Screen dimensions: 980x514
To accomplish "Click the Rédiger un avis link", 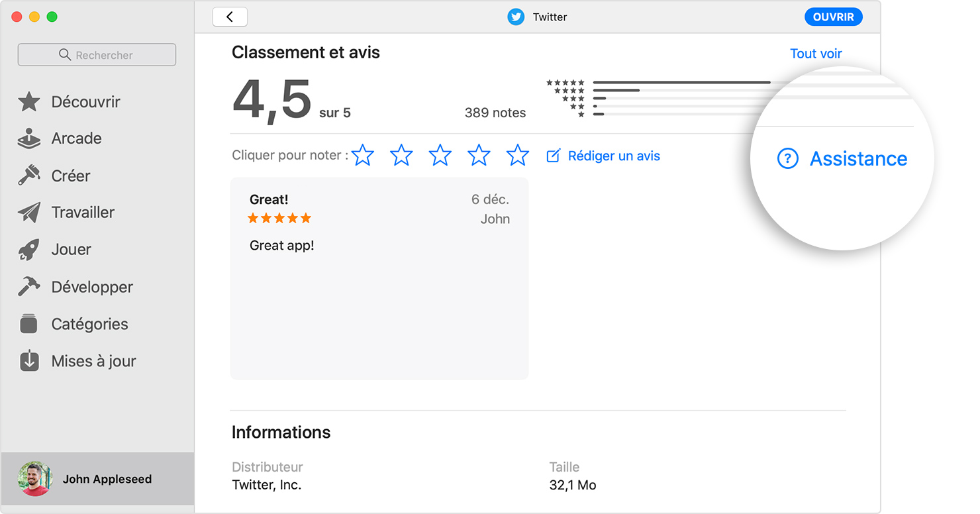I will coord(603,156).
